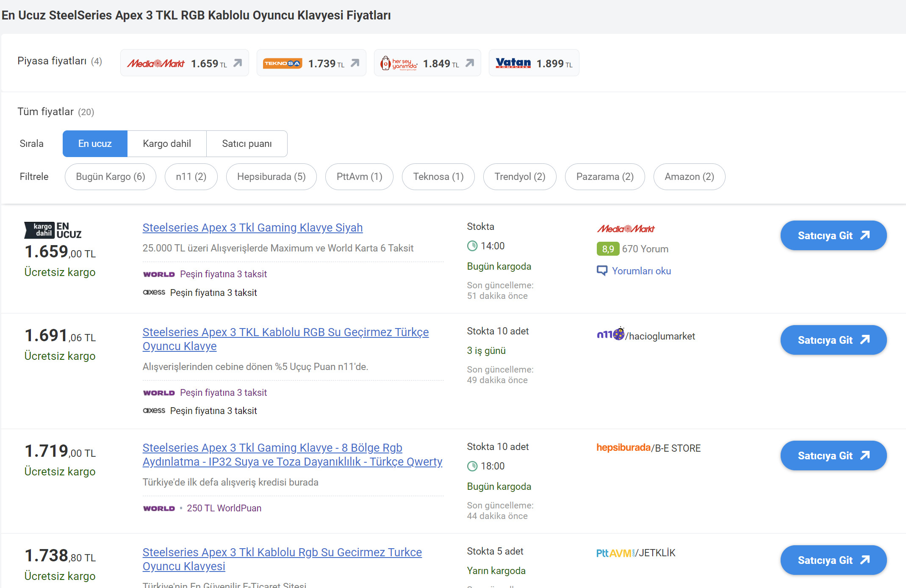The height and width of the screenshot is (588, 906).
Task: Click the kargo dahil EN UCUZ badge
Action: click(x=53, y=230)
